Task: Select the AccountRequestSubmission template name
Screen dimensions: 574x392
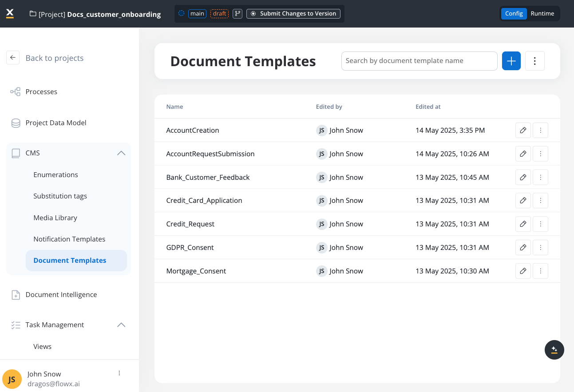Action: [x=210, y=154]
